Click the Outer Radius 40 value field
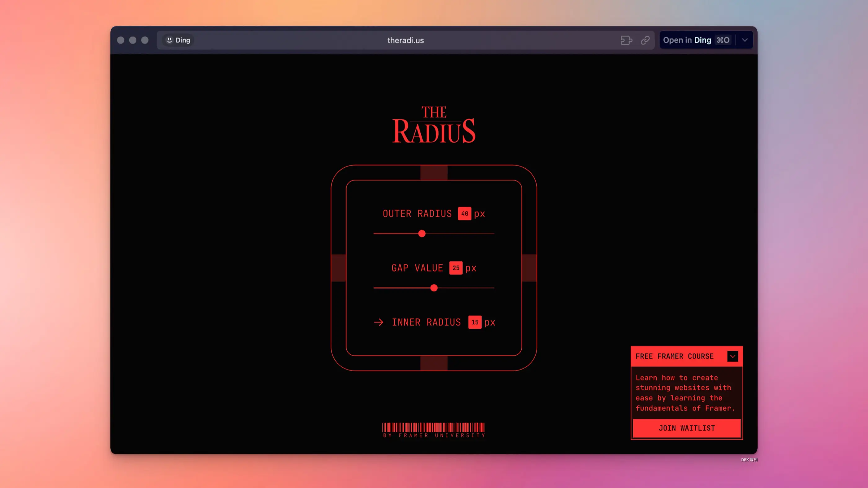This screenshot has height=488, width=868. click(x=464, y=214)
